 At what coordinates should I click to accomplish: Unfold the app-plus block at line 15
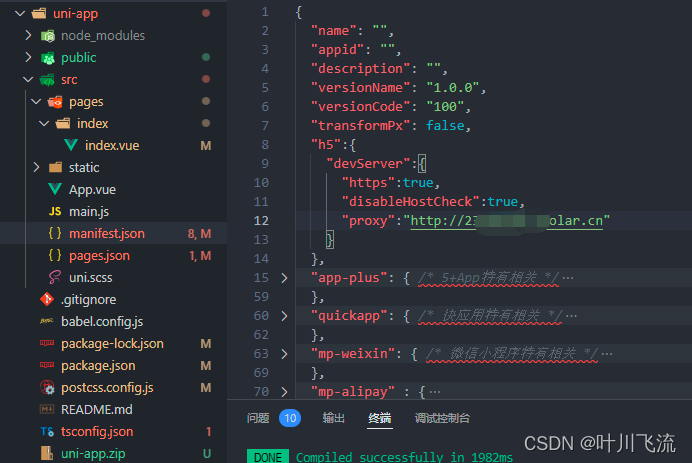tap(284, 278)
